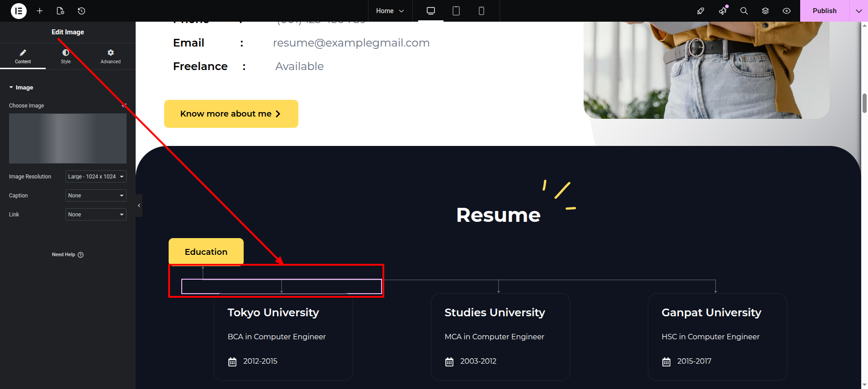This screenshot has width=868, height=389.
Task: Switch to tablet responsive view
Action: pos(456,11)
